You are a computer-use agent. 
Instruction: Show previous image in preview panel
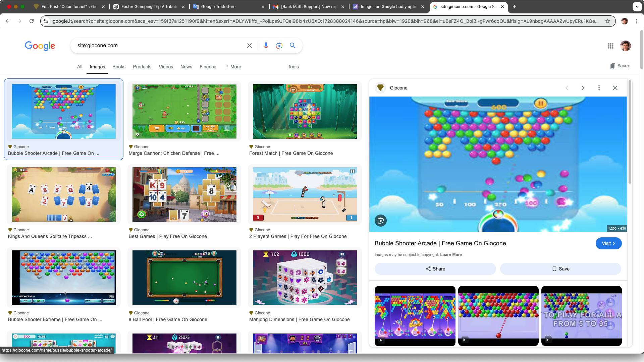pos(567,88)
